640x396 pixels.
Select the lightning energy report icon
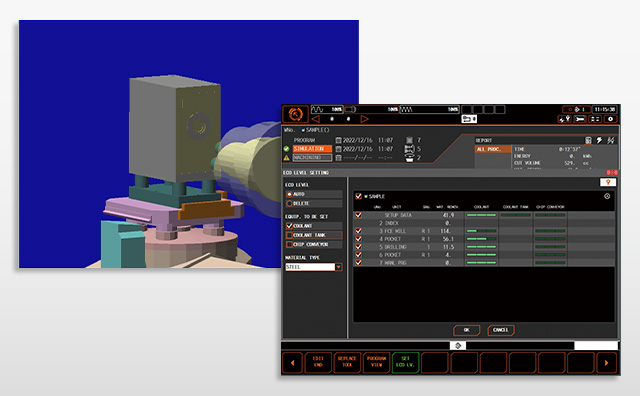click(x=599, y=140)
